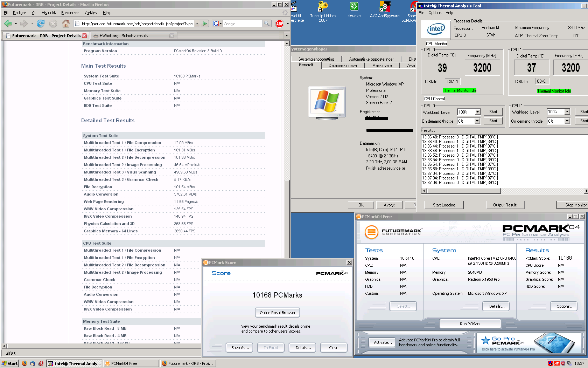
Task: Close the HWbot.org tab
Action: tap(172, 36)
